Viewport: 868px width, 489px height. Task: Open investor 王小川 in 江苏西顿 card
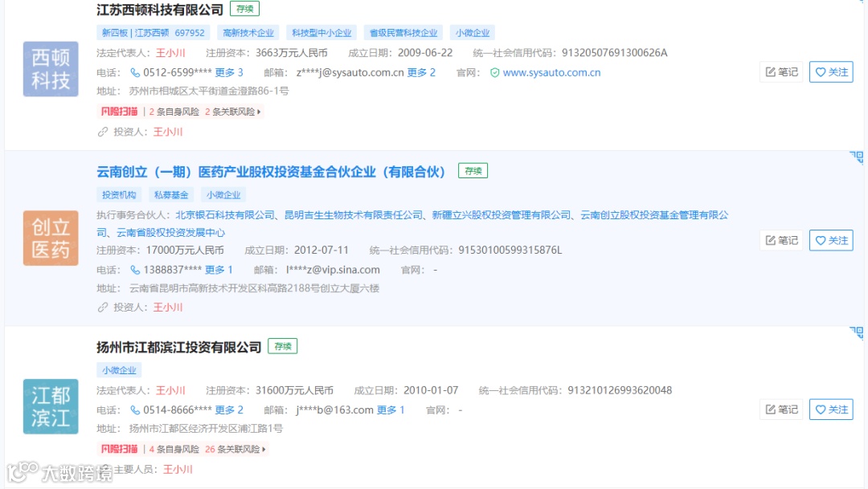pyautogui.click(x=168, y=132)
